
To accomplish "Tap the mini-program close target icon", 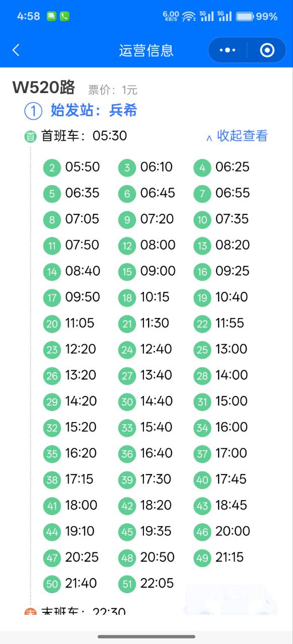I will pos(267,50).
